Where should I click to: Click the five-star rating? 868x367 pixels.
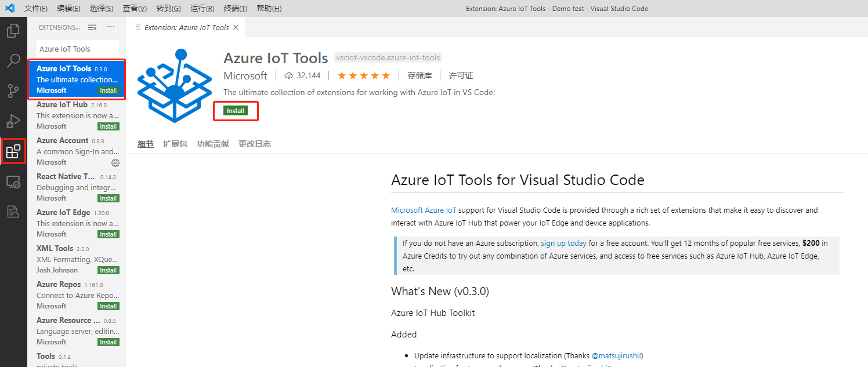pos(364,75)
